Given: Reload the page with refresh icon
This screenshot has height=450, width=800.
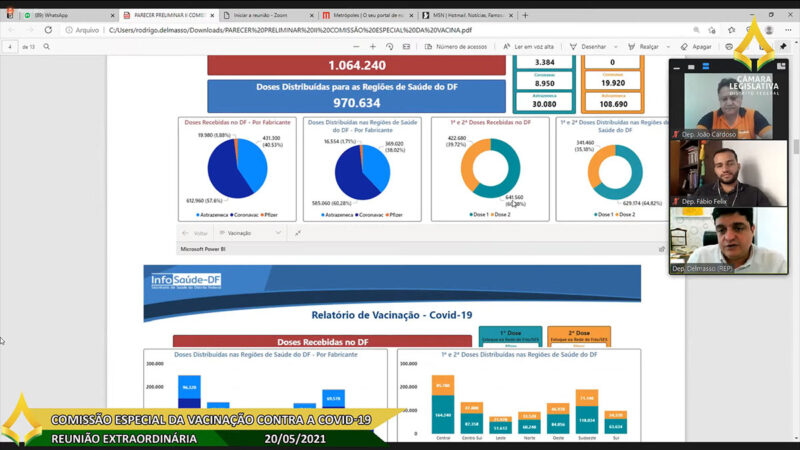Looking at the screenshot, I should [52, 31].
